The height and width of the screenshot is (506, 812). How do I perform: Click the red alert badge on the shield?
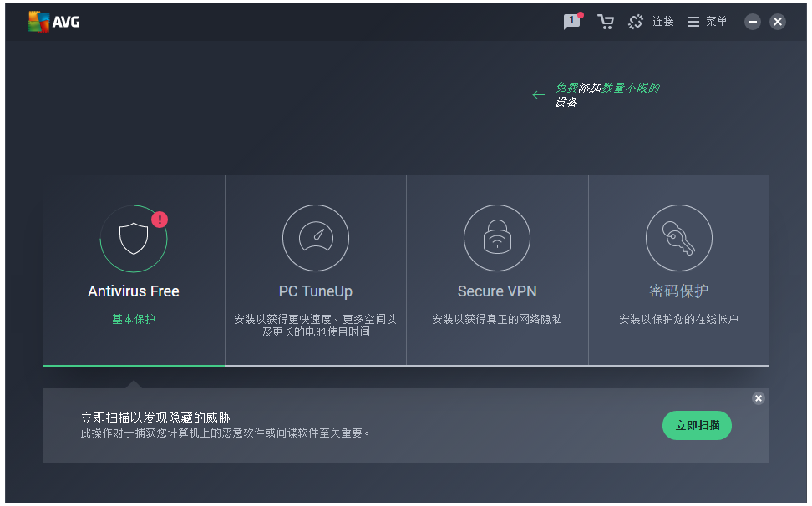(x=160, y=220)
